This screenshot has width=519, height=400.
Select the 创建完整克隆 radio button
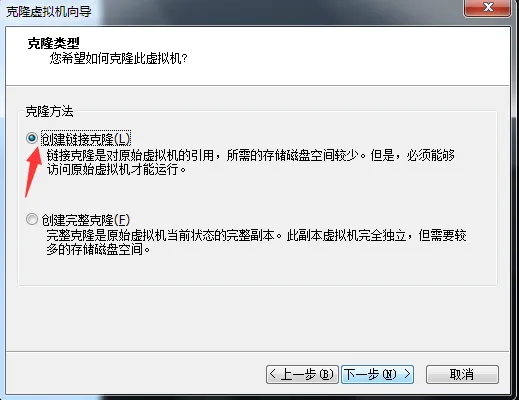(x=32, y=219)
